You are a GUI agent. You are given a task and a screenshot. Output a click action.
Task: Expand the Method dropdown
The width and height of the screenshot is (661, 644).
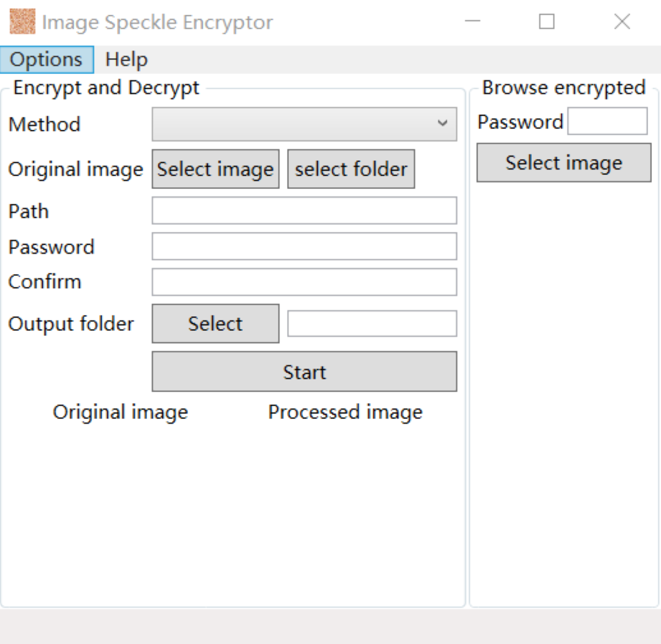[x=304, y=124]
